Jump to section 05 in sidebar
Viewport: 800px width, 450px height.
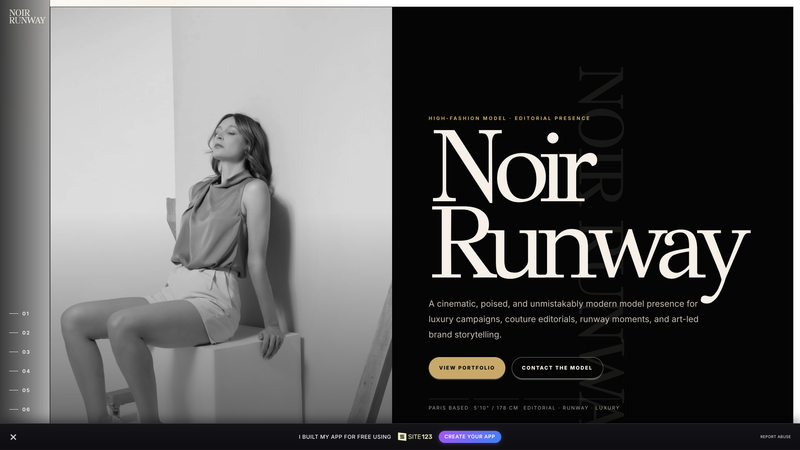(20, 390)
